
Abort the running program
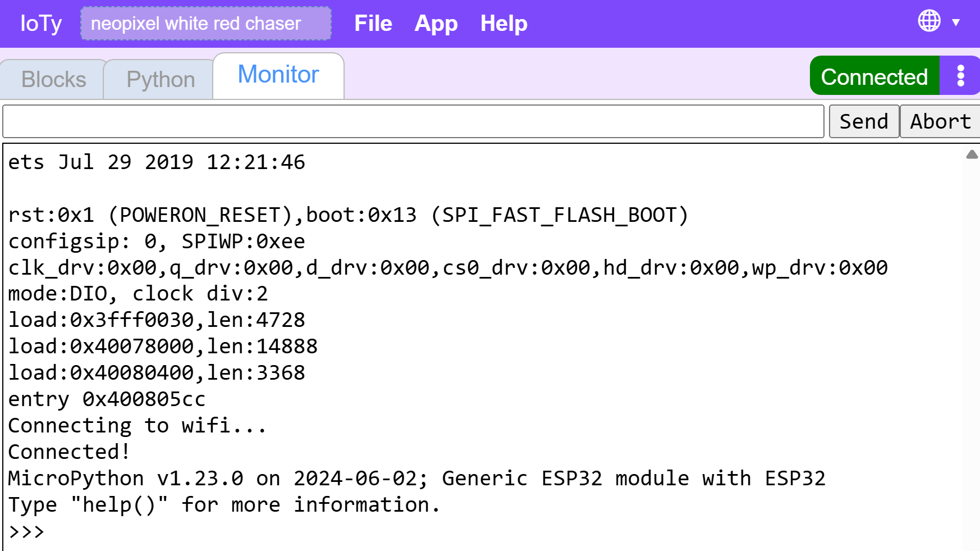click(941, 121)
